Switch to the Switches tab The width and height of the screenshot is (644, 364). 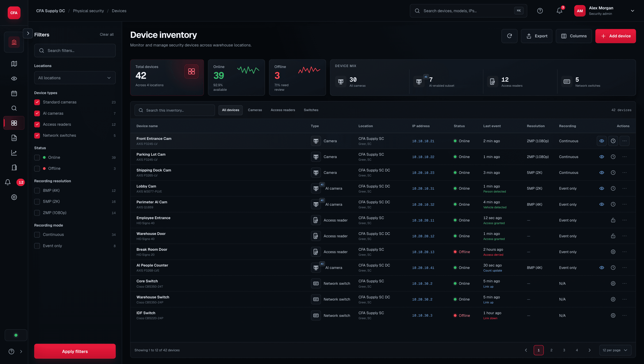(311, 110)
